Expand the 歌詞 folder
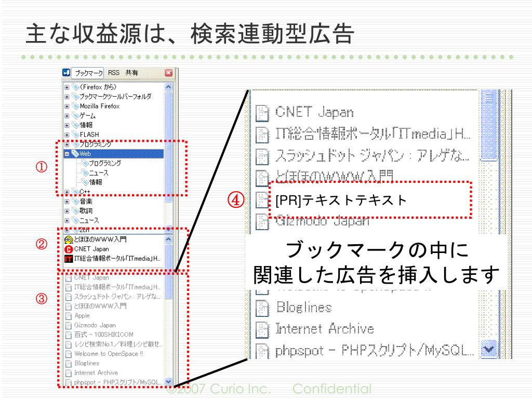This screenshot has height=399, width=532. (67, 211)
